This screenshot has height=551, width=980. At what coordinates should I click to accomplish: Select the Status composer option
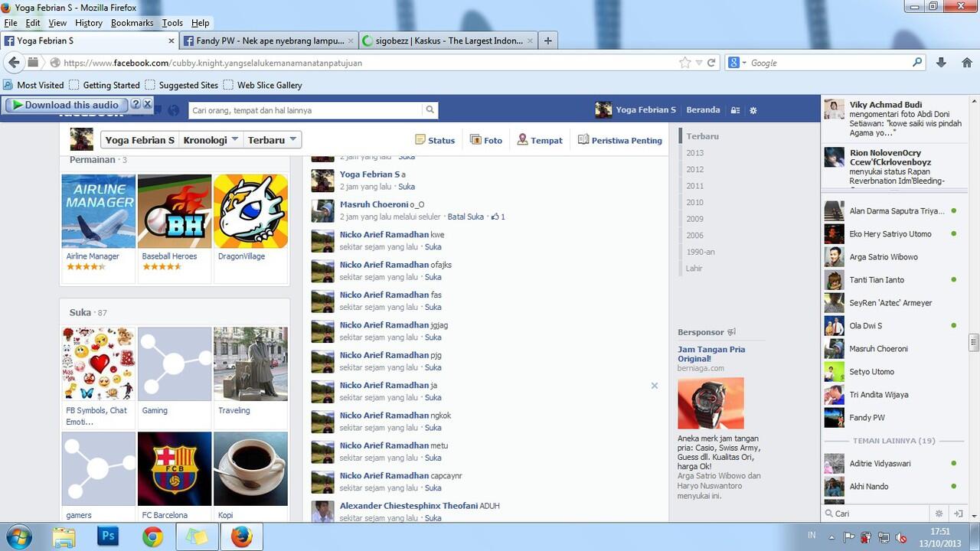pyautogui.click(x=435, y=140)
